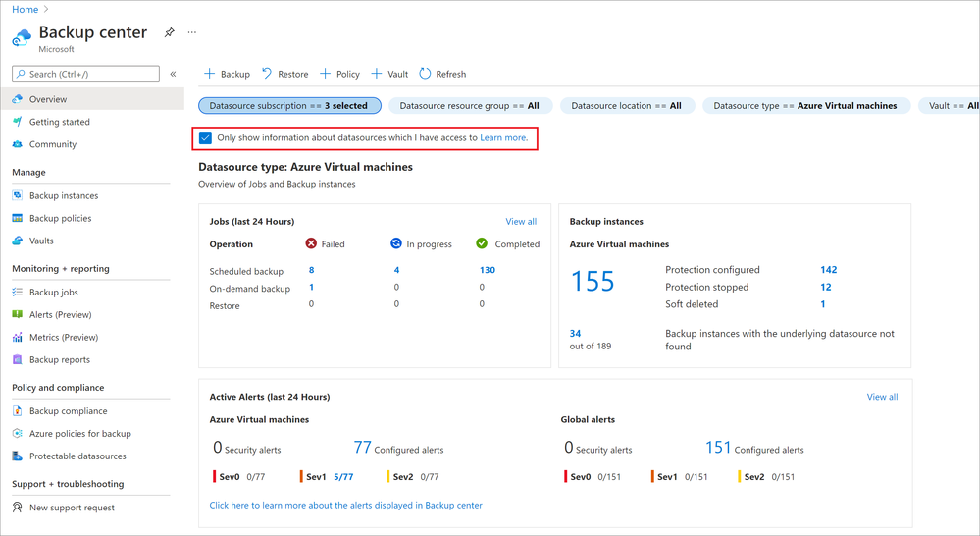Image resolution: width=980 pixels, height=536 pixels.
Task: Open the Datasource location filter
Action: 627,106
